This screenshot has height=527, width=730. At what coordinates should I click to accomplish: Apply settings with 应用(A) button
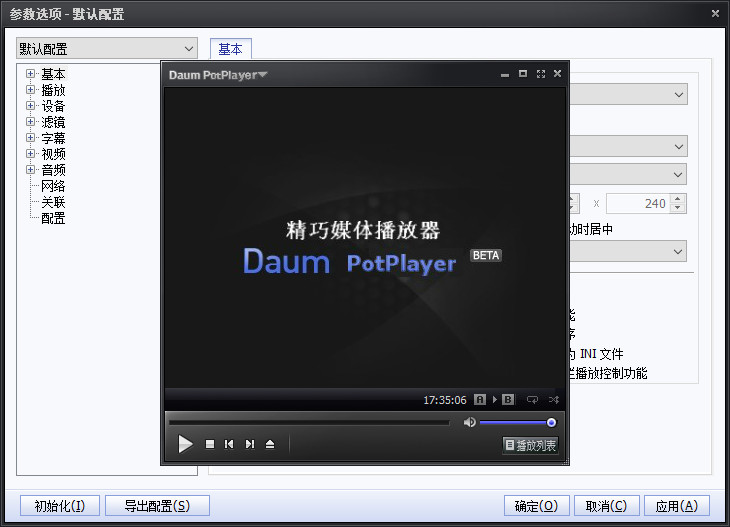click(677, 506)
